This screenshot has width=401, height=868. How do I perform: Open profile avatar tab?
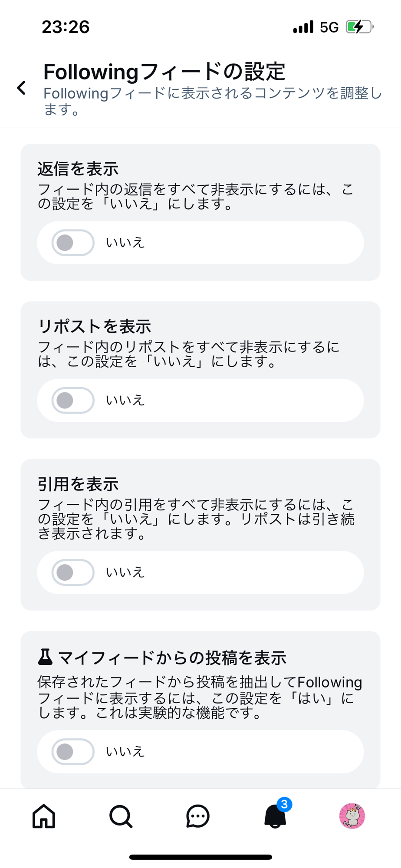click(x=352, y=816)
